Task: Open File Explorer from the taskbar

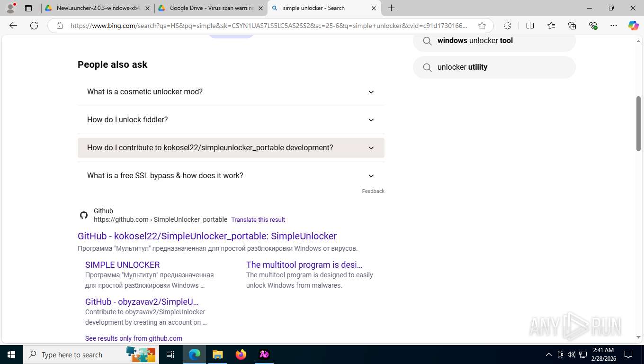Action: pyautogui.click(x=217, y=355)
